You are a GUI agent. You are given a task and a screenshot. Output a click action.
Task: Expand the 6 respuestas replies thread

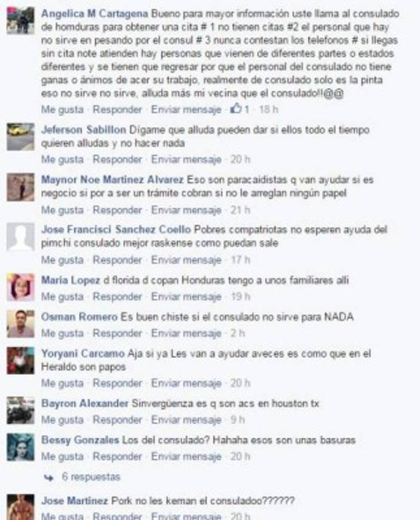91,477
